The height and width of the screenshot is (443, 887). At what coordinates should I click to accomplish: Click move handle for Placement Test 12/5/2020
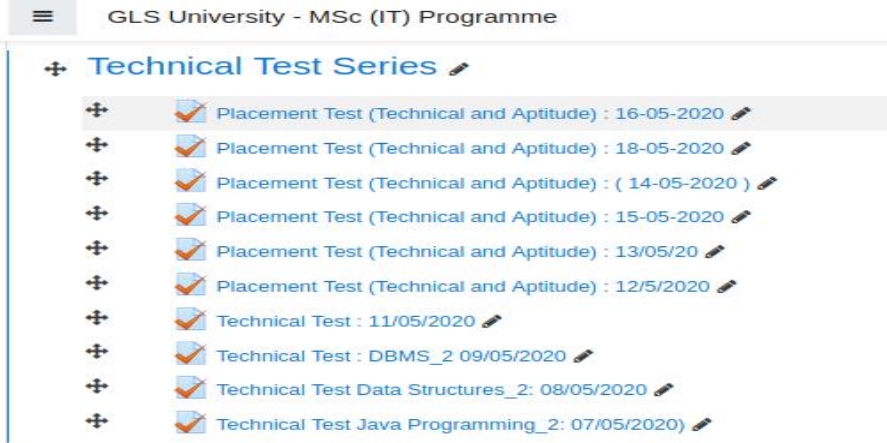pos(97,282)
